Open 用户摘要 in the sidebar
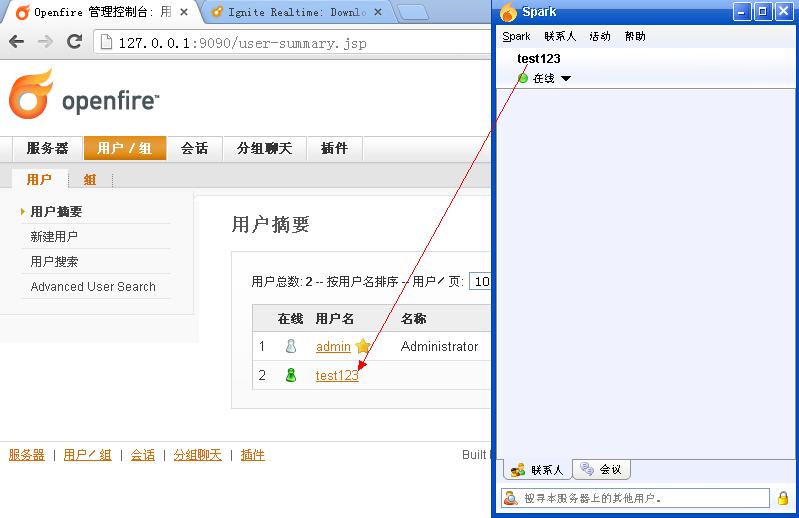Viewport: 799px width, 518px height. pyautogui.click(x=56, y=211)
